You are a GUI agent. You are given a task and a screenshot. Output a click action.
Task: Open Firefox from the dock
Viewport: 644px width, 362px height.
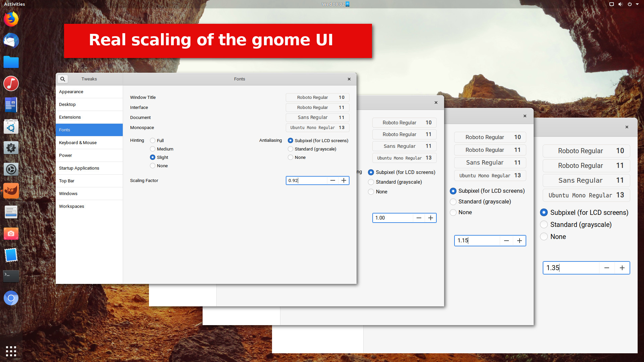click(x=11, y=19)
